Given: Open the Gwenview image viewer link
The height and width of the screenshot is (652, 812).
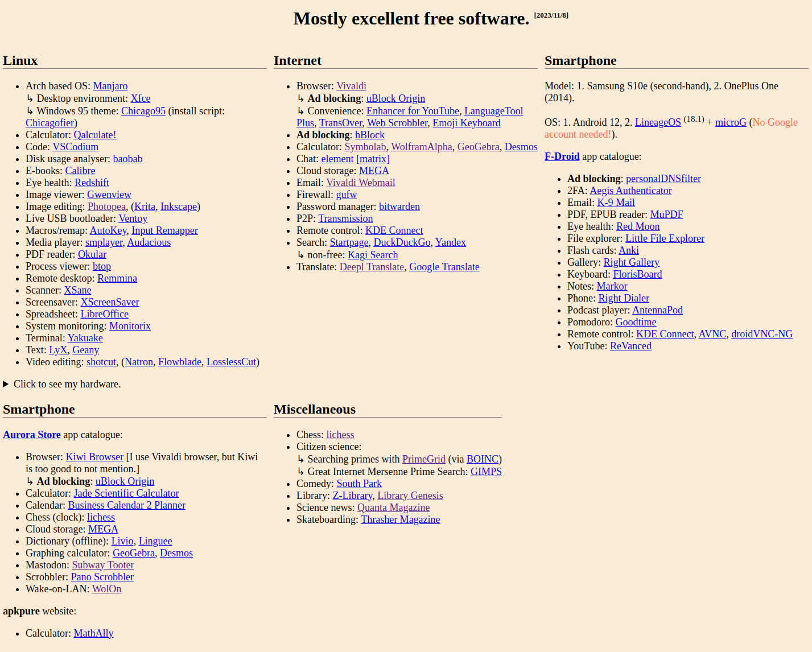Looking at the screenshot, I should (109, 195).
